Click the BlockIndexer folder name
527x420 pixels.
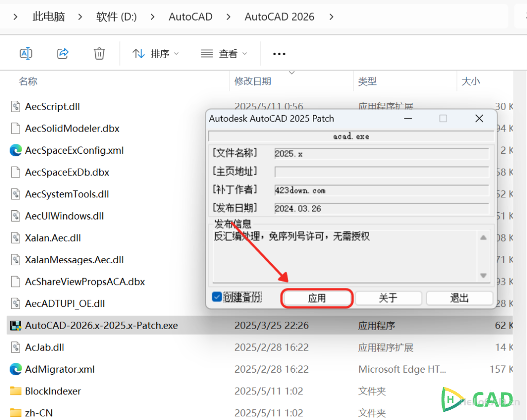pyautogui.click(x=53, y=391)
